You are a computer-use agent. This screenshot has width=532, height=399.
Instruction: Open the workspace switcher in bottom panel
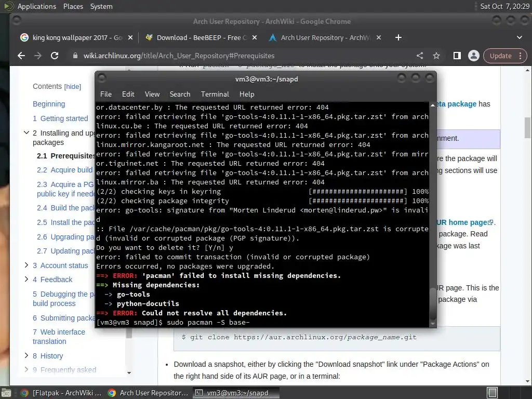coord(493,393)
